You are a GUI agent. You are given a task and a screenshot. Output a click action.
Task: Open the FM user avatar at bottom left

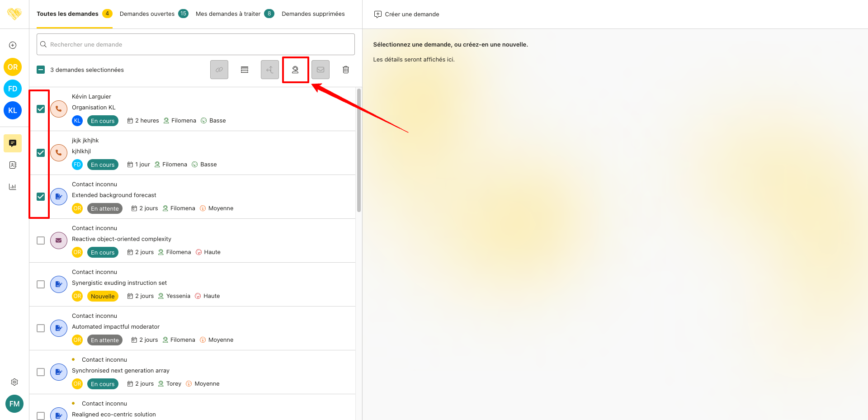(x=14, y=404)
